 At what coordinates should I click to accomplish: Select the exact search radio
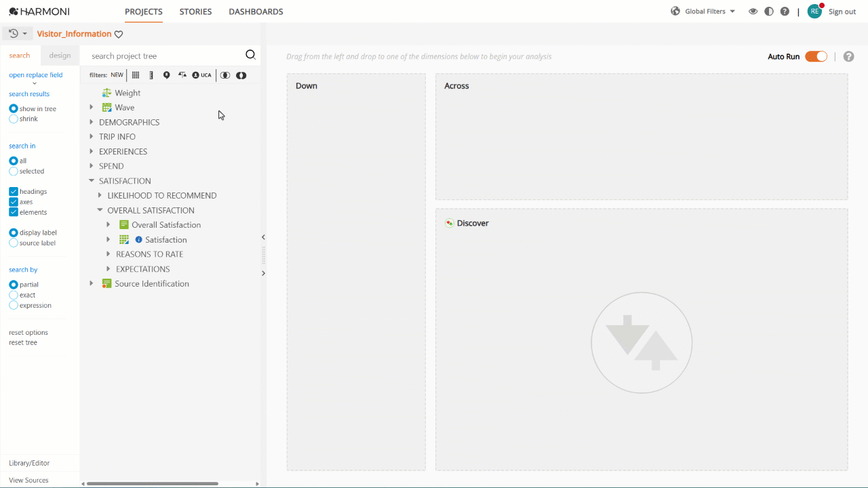click(14, 295)
